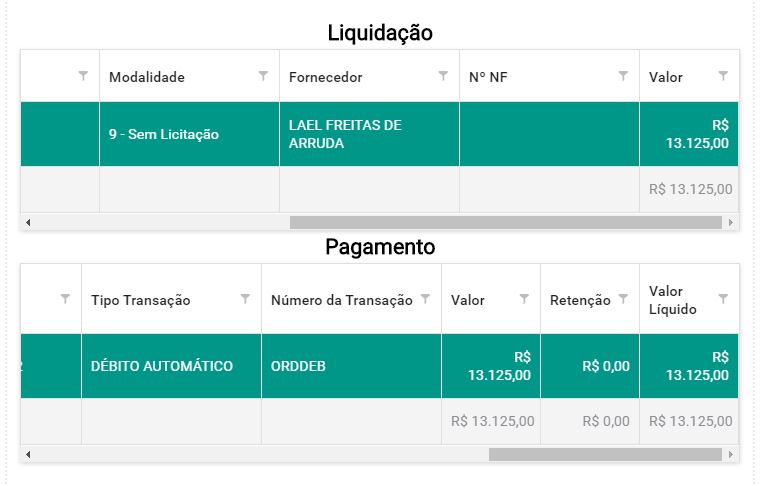Select the LAEL FREITAS DE ARRUDA row

pos(379,134)
